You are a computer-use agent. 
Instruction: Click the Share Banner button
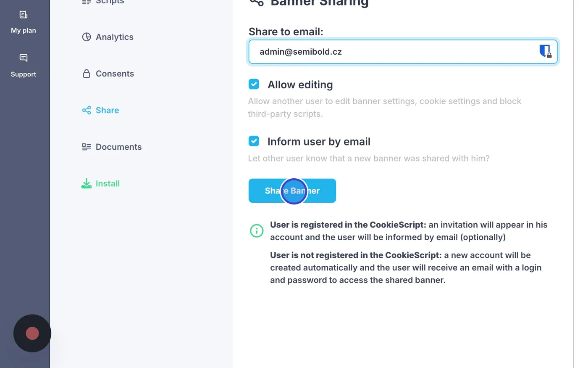292,191
